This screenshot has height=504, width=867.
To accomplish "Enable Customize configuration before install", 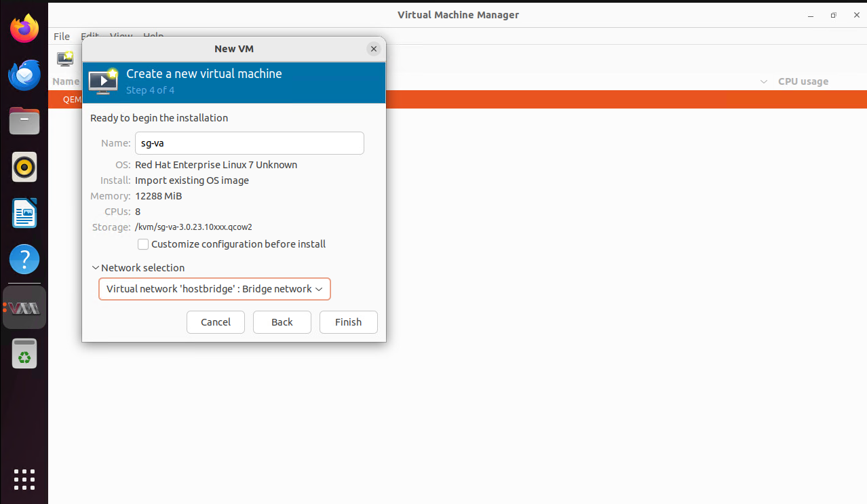I will coord(143,244).
